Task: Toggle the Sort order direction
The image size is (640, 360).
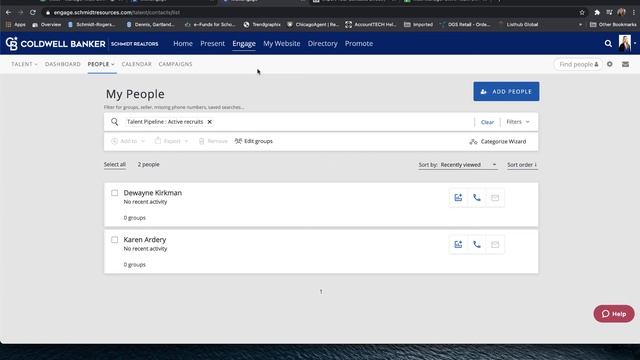Action: coord(522,165)
